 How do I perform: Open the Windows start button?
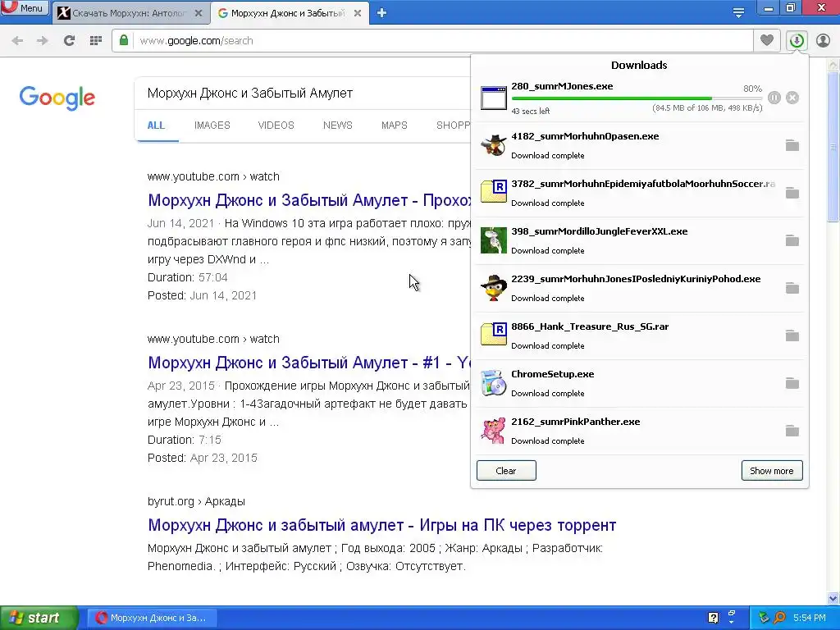pyautogui.click(x=39, y=618)
